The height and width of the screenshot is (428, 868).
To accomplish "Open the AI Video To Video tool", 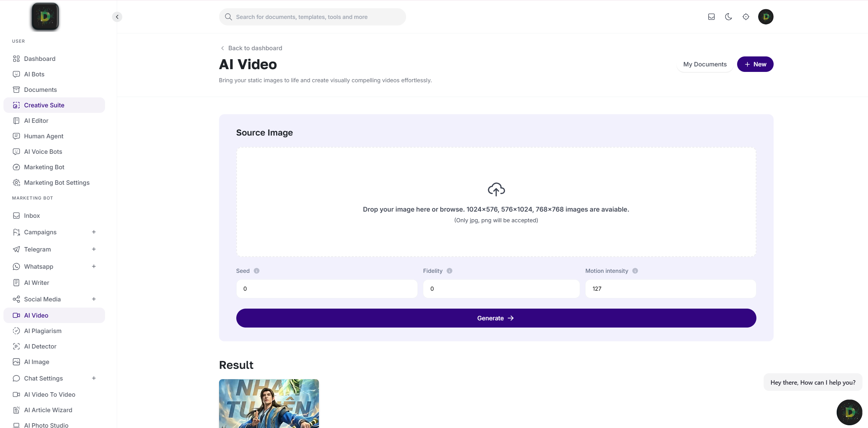I will [x=50, y=394].
